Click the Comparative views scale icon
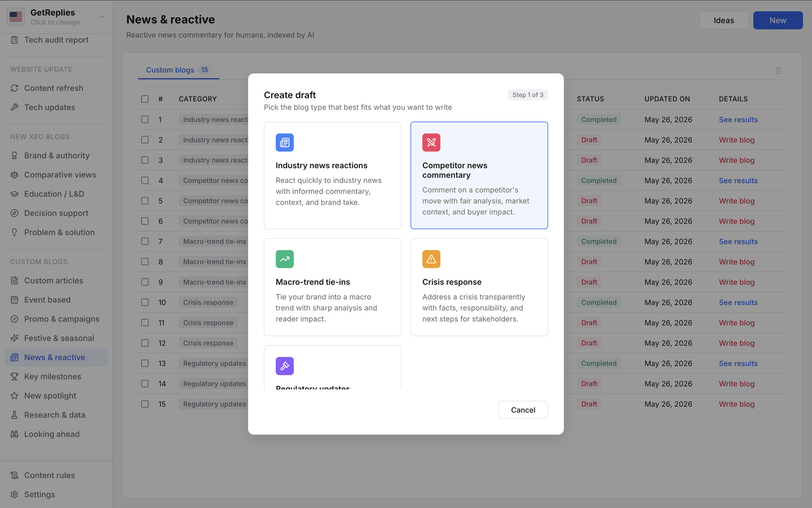The width and height of the screenshot is (812, 508). tap(15, 175)
